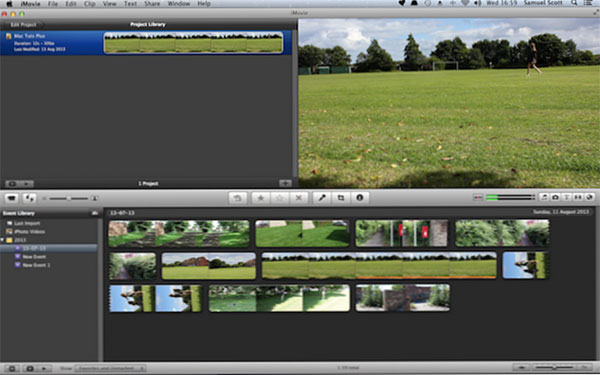Select the Mac Tuts Plus project row
The image size is (600, 375).
coord(145,43)
